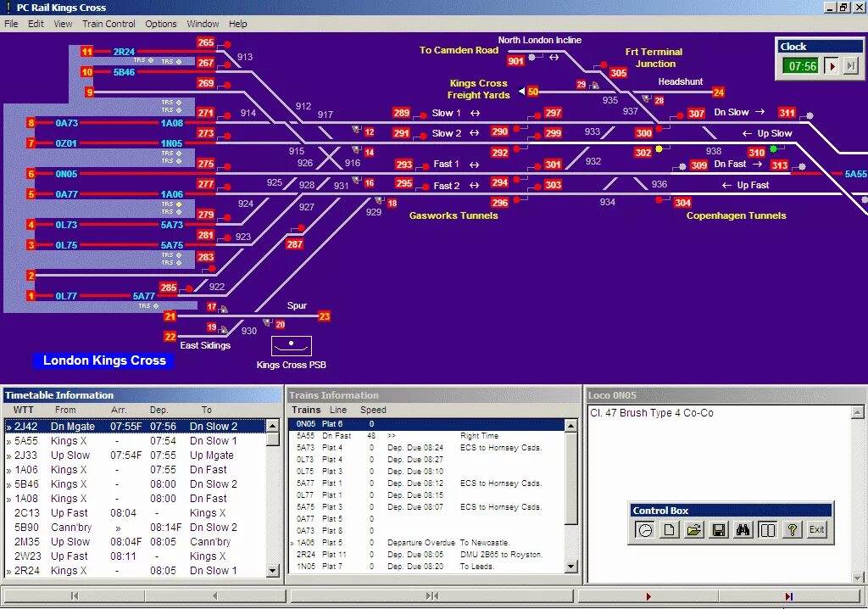Click the Exit button in Control Box
Image resolution: width=868 pixels, height=609 pixels.
click(x=816, y=530)
